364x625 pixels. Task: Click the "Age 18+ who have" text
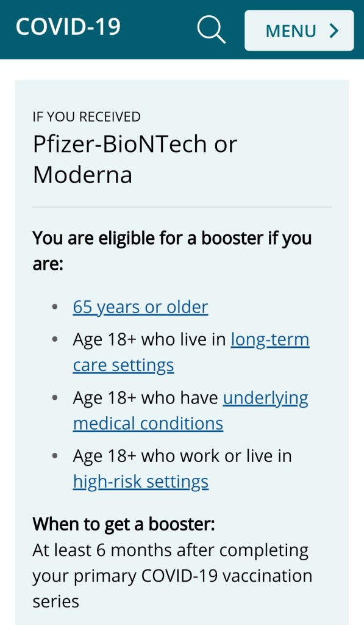(145, 398)
